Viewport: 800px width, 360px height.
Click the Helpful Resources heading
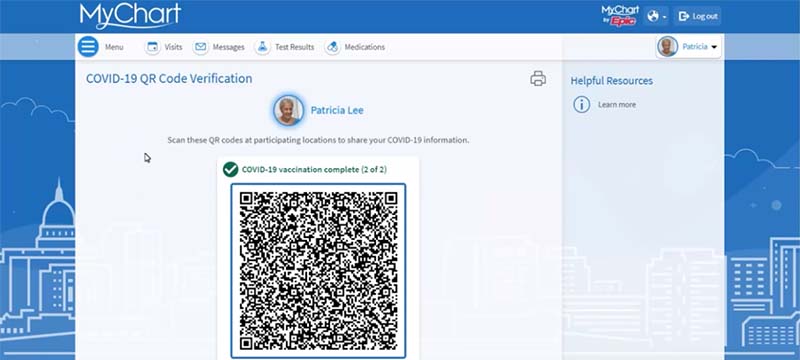point(611,81)
